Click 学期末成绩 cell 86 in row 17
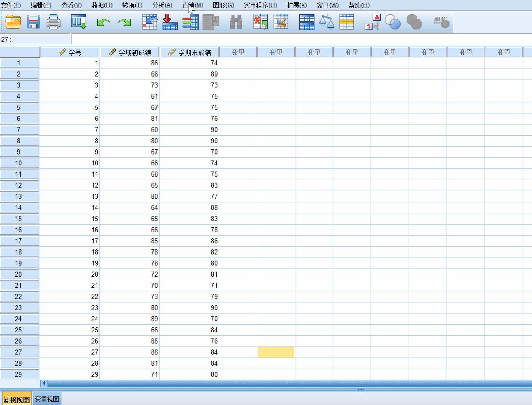 tap(189, 241)
